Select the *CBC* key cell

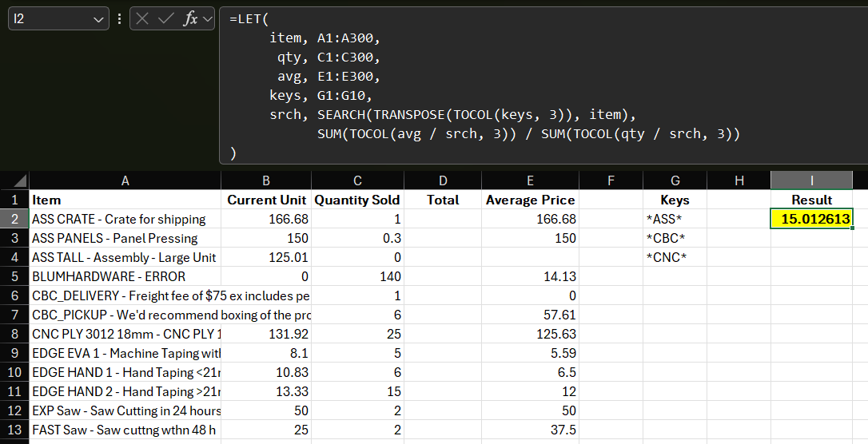point(675,238)
